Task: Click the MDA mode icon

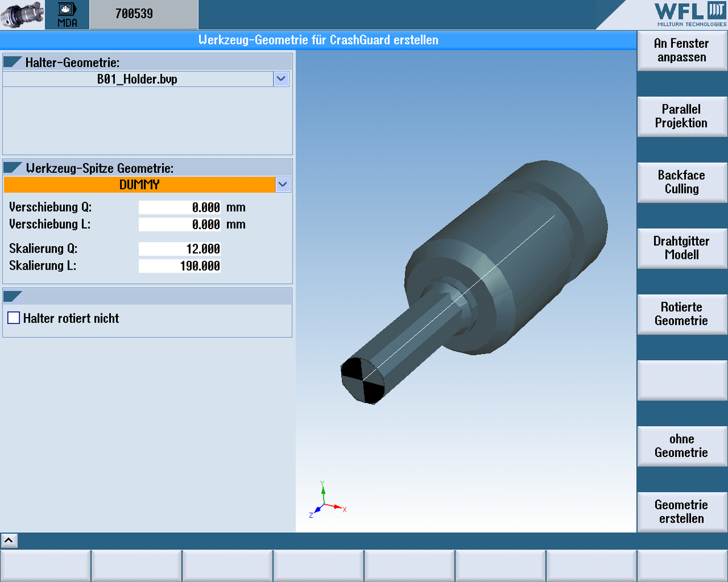Action: [67, 15]
